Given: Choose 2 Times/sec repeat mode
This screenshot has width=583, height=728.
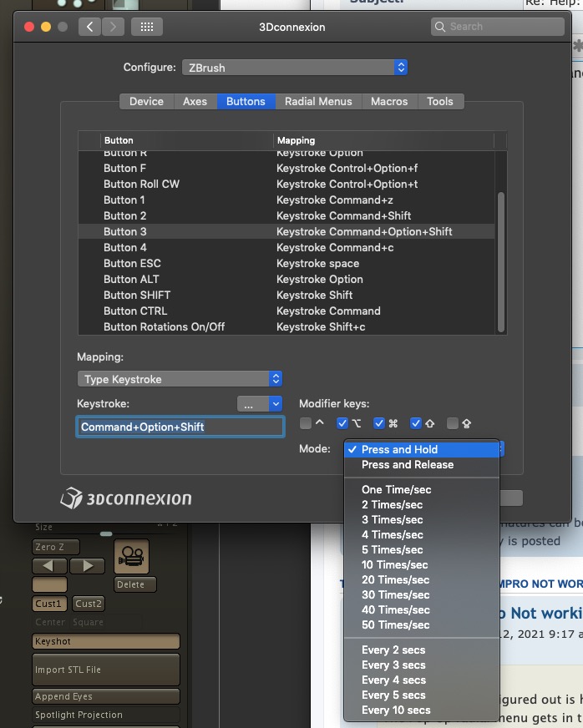Looking at the screenshot, I should (x=422, y=504).
